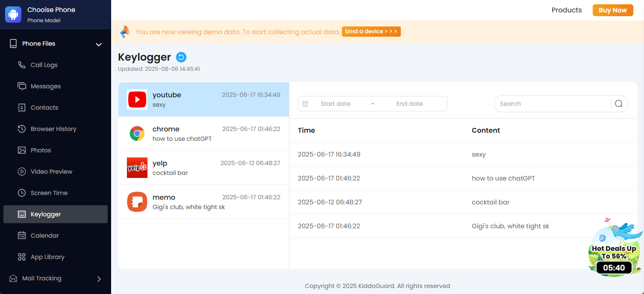Image resolution: width=644 pixels, height=294 pixels.
Task: Click the search magnifier icon
Action: (x=618, y=103)
